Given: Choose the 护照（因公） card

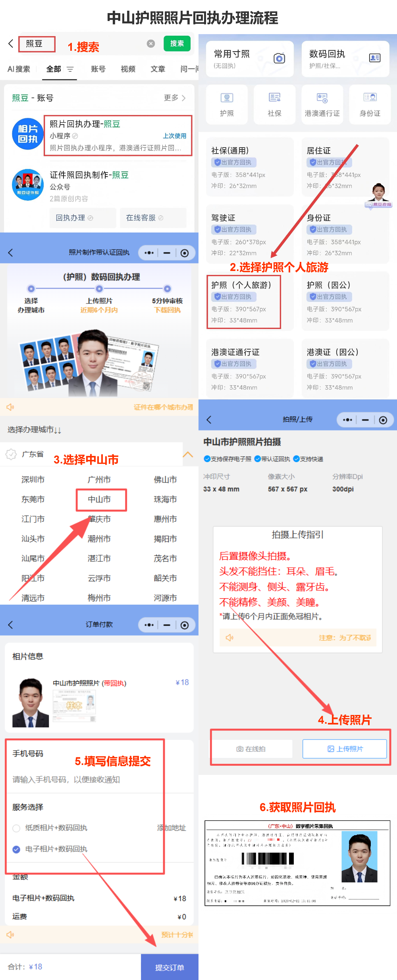Looking at the screenshot, I should click(x=345, y=302).
